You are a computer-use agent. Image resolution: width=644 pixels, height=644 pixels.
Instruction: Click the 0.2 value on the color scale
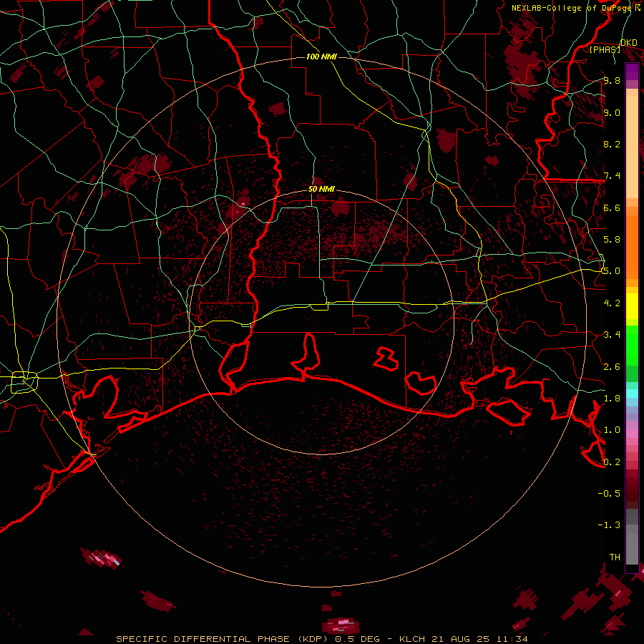tap(612, 462)
